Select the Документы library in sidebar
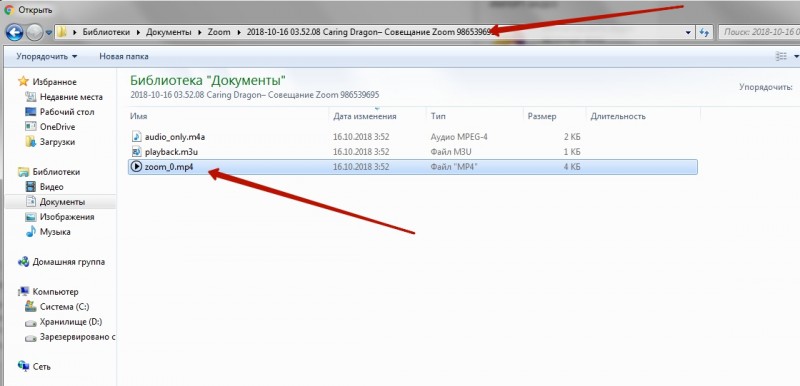This screenshot has height=386, width=800. (x=62, y=202)
